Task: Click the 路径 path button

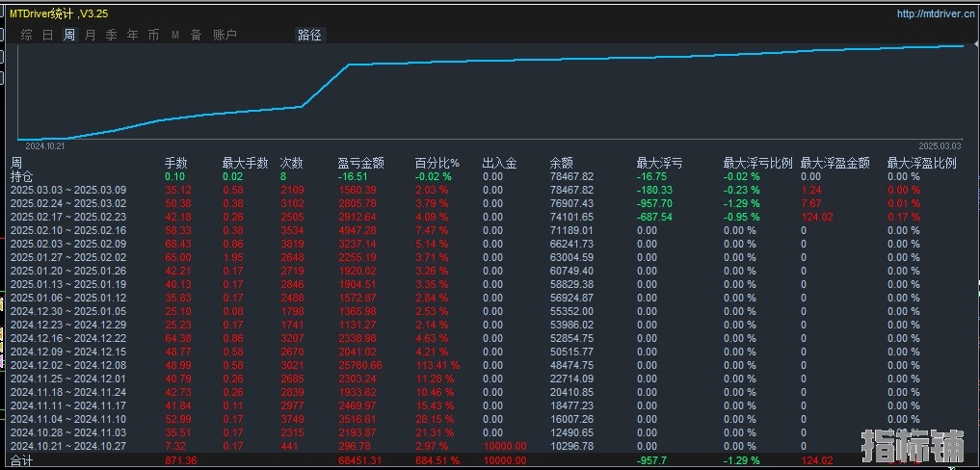Action: [x=309, y=35]
